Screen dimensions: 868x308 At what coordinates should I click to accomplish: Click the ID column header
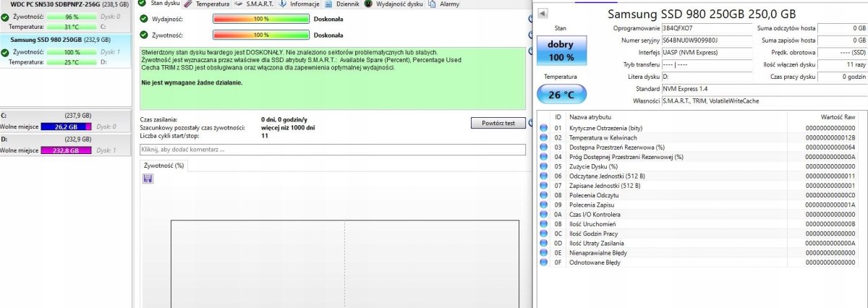tap(558, 116)
